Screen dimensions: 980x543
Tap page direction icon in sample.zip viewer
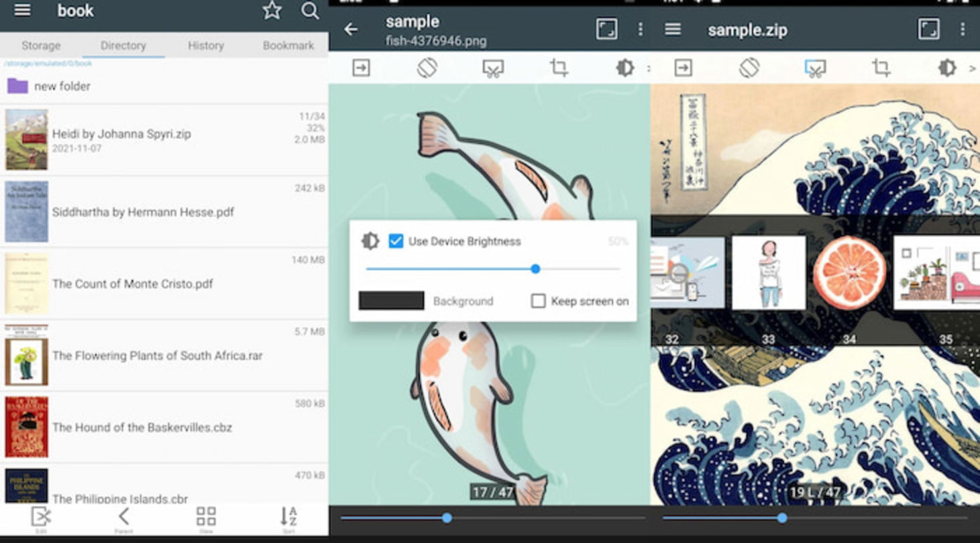pos(683,68)
